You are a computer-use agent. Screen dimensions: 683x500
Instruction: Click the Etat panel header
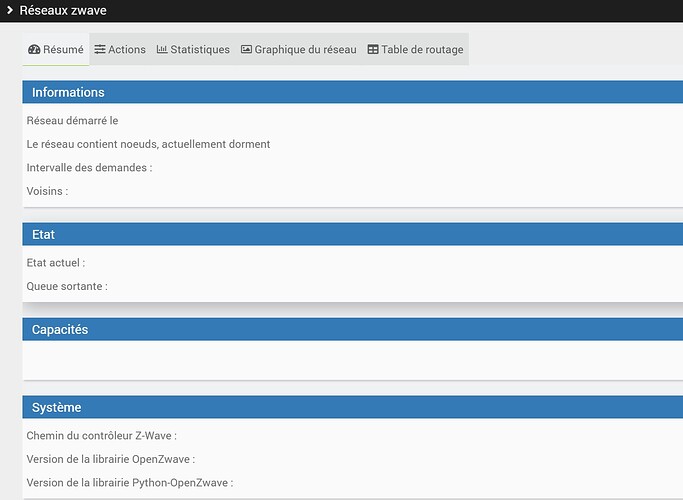[x=353, y=234]
